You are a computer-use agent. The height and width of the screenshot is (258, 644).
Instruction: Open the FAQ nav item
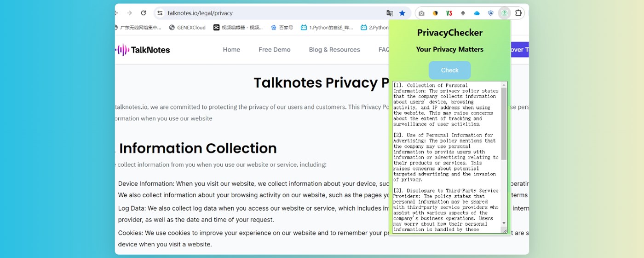tap(384, 50)
